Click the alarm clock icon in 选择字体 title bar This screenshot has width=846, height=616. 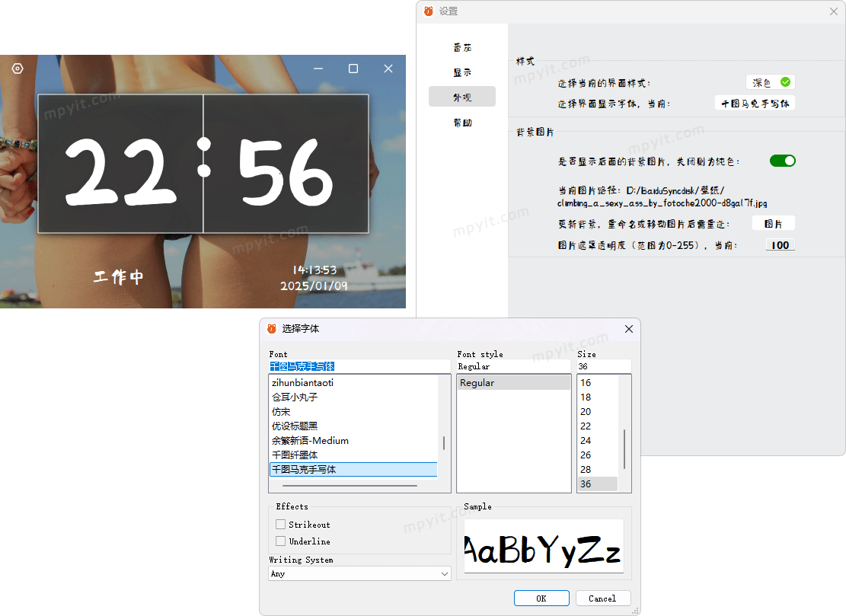point(272,328)
